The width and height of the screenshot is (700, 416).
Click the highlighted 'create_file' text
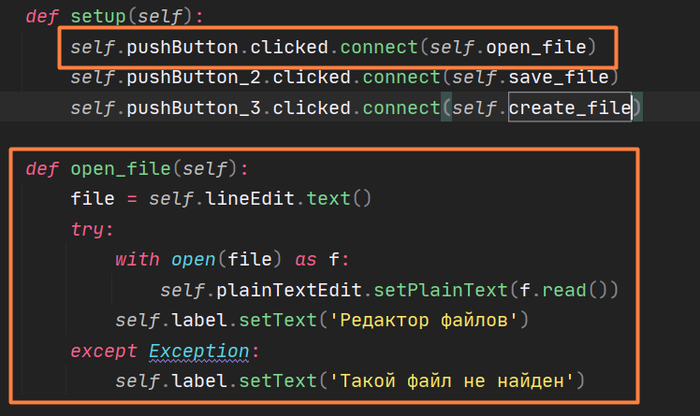pos(570,107)
